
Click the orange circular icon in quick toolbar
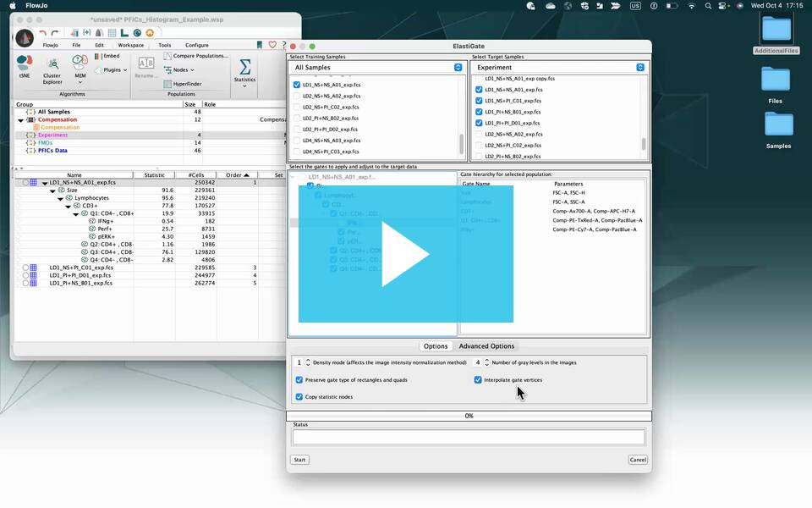150,33
